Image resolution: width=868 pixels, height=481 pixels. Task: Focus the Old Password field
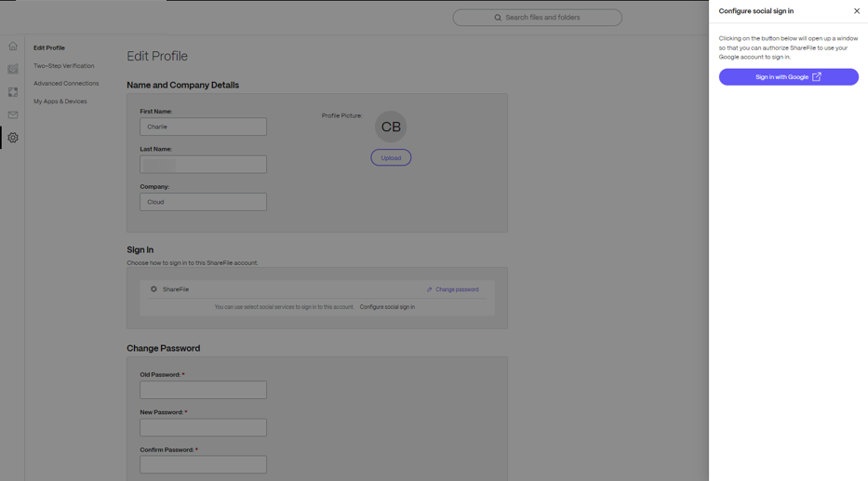203,390
